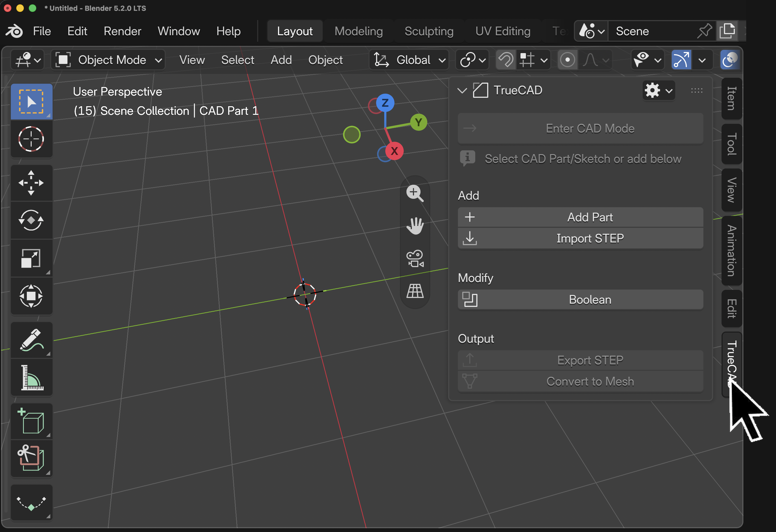Select the Annotate pencil tool
This screenshot has width=776, height=532.
point(31,340)
